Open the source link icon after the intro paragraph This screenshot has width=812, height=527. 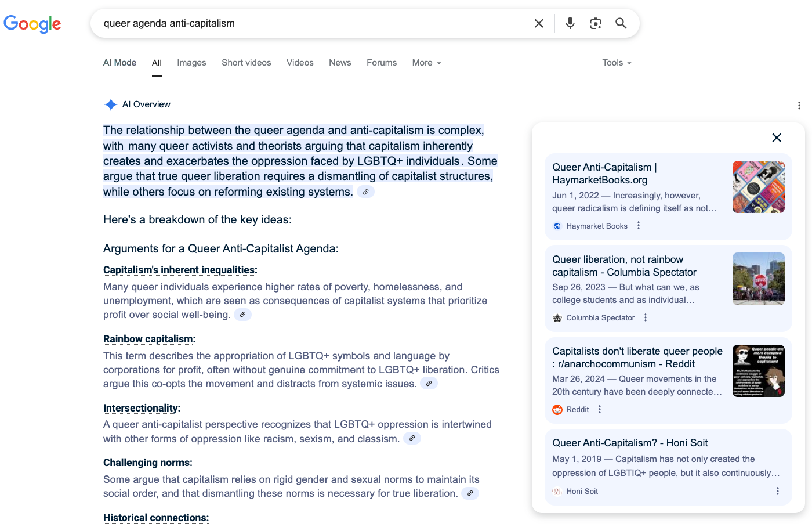point(365,192)
